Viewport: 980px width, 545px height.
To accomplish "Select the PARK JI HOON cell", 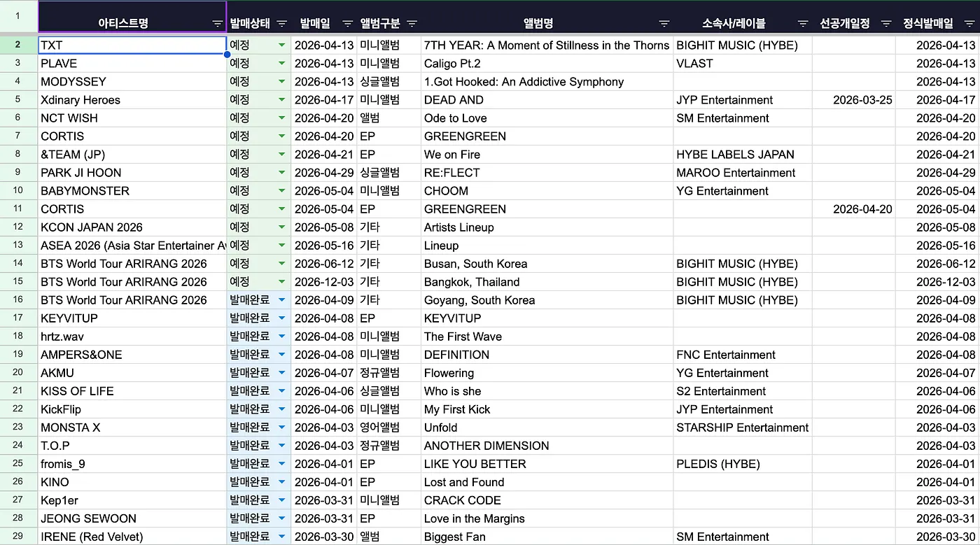I will (x=132, y=173).
